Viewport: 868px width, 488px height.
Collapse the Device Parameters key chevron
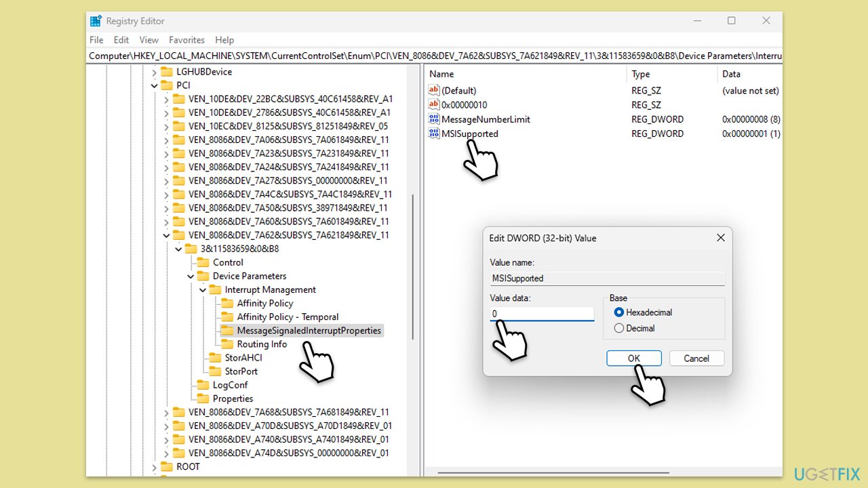[191, 276]
